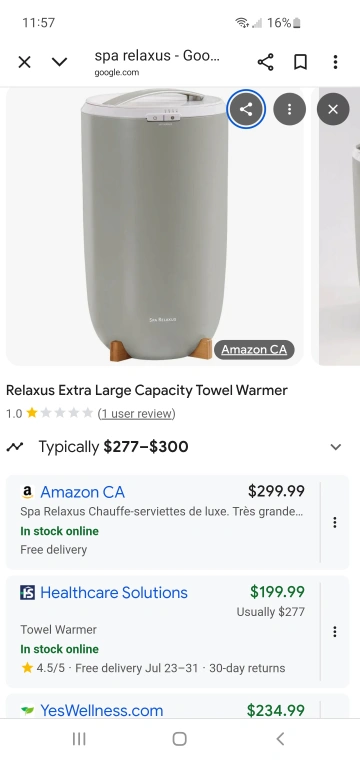Viewport: 360px width, 760px height.
Task: Dismiss the product panel with the round X button
Action: [x=333, y=109]
